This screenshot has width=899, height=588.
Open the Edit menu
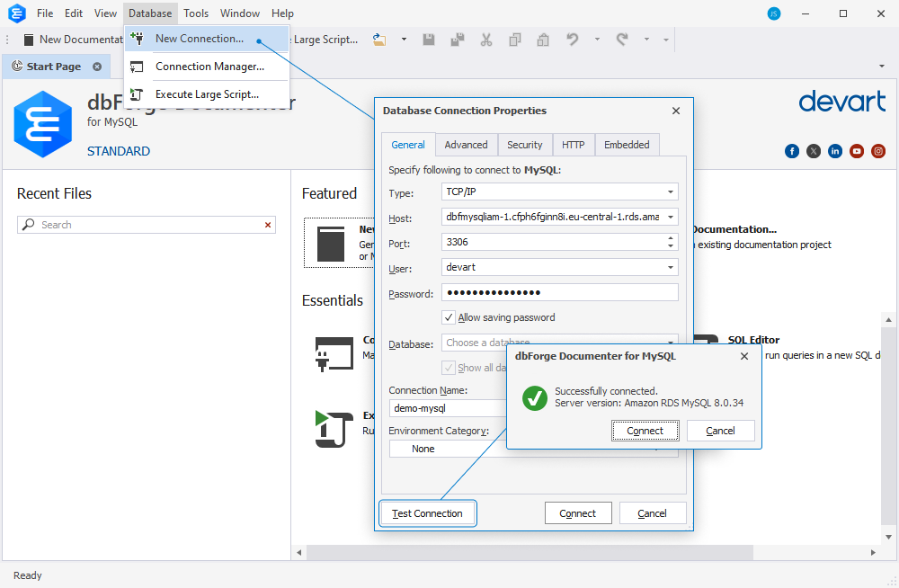[74, 13]
